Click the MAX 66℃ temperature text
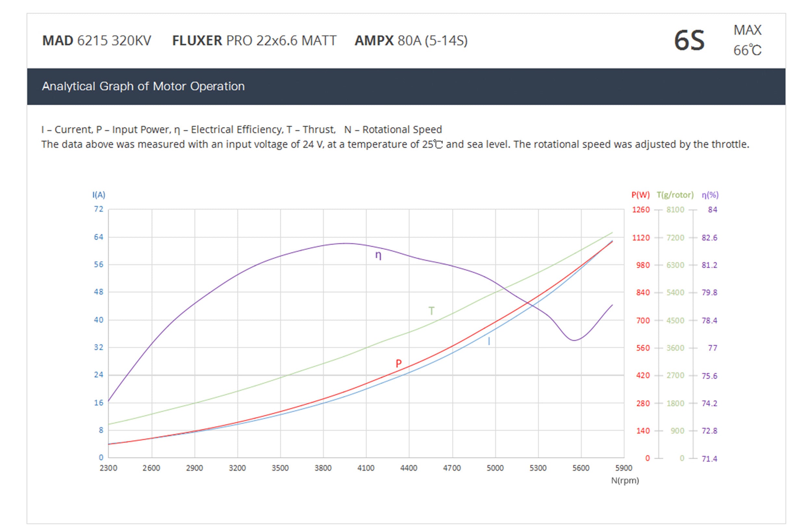 tap(747, 40)
